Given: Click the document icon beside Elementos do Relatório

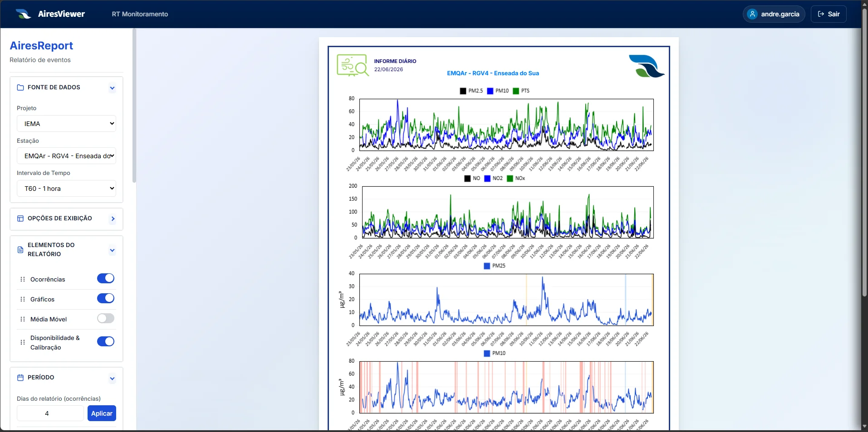Looking at the screenshot, I should (x=20, y=250).
